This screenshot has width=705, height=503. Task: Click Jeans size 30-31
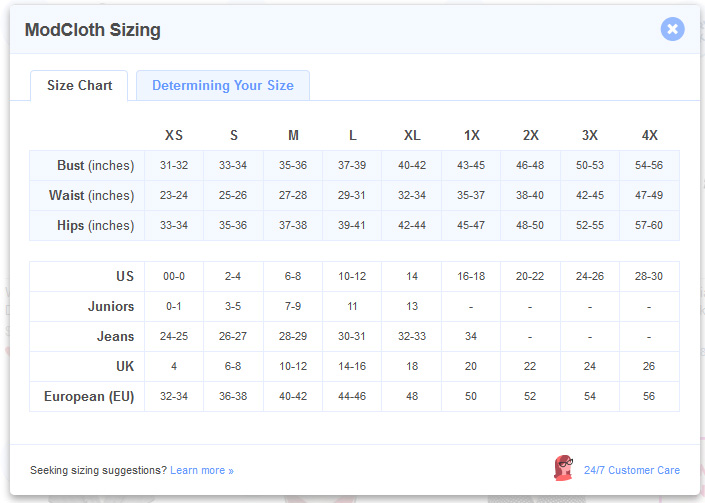352,336
